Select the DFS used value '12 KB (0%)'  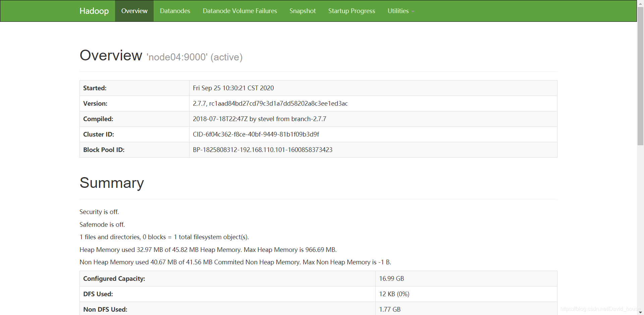pyautogui.click(x=394, y=294)
